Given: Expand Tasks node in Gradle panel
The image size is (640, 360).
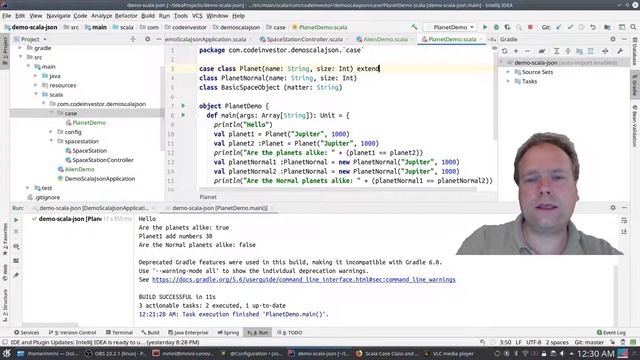Looking at the screenshot, I should coord(509,81).
